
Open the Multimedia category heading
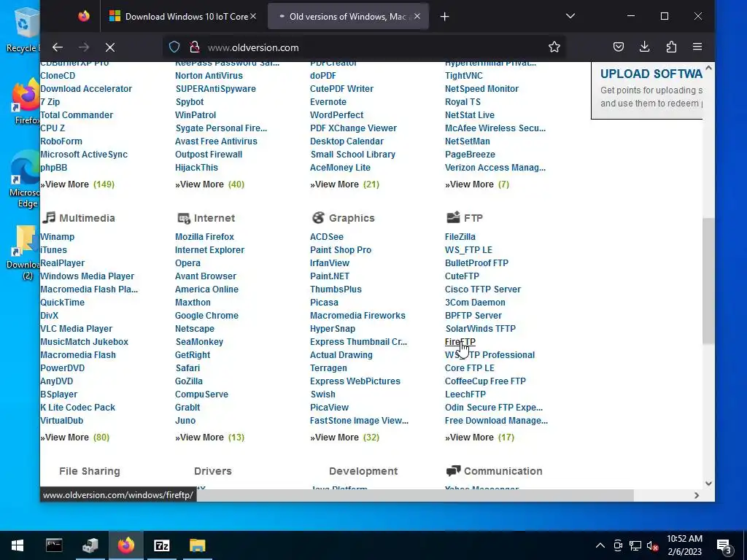[x=88, y=218]
